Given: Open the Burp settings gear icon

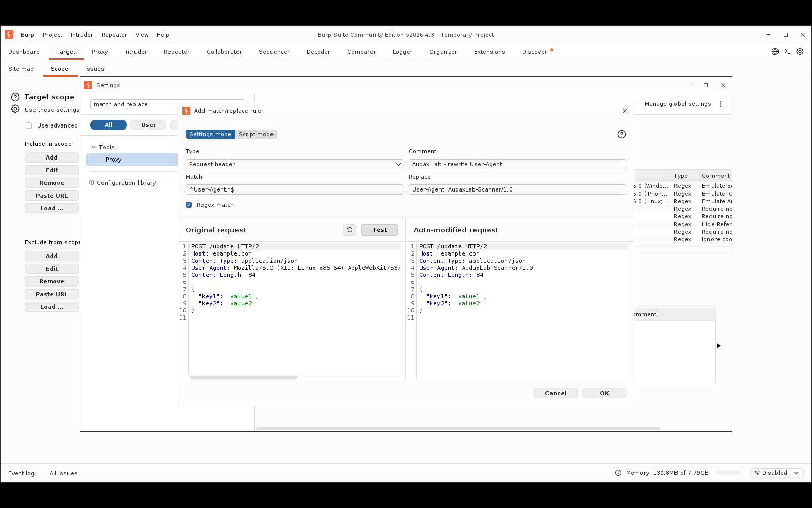Looking at the screenshot, I should (800, 52).
